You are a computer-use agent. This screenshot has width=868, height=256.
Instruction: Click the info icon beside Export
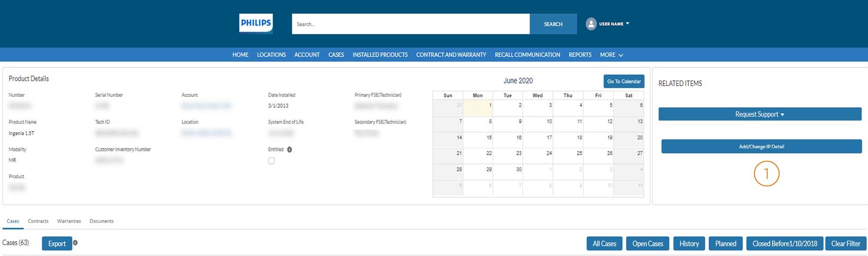tap(75, 243)
